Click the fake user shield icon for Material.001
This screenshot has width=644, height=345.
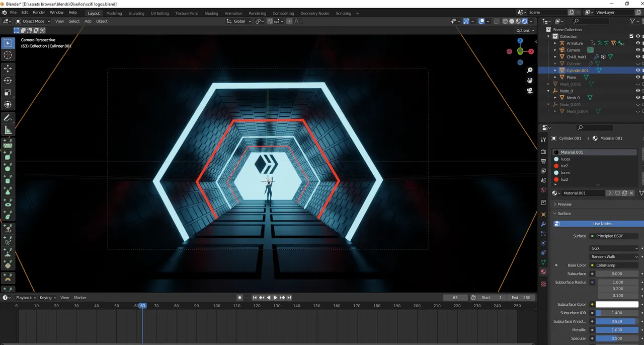click(618, 193)
